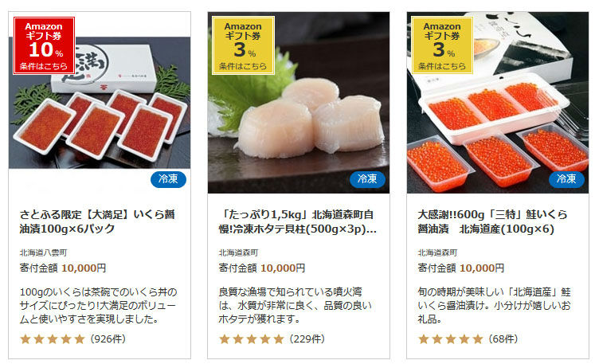Click the 冷凍 badge on the scallop image
Viewport: 595px width, 364px height.
[367, 179]
